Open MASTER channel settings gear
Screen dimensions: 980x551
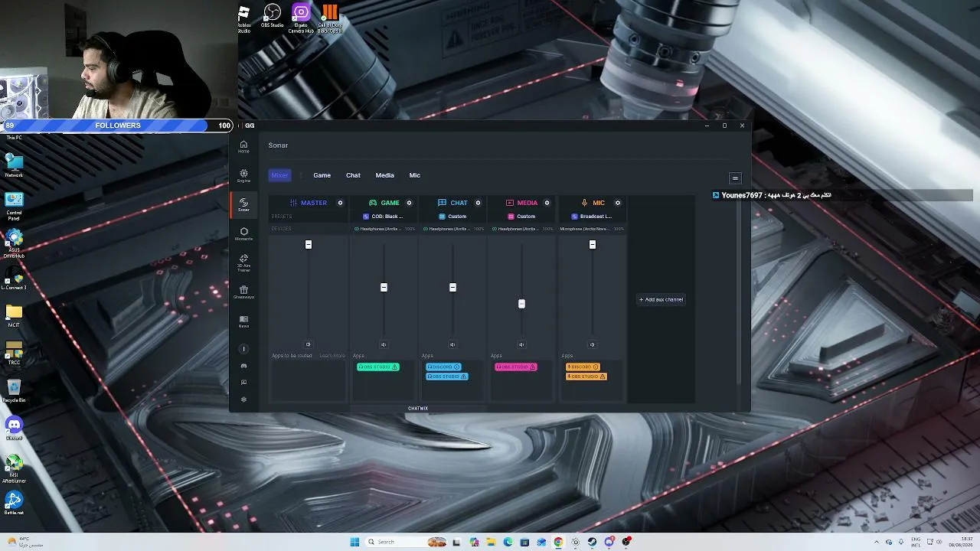tap(340, 203)
